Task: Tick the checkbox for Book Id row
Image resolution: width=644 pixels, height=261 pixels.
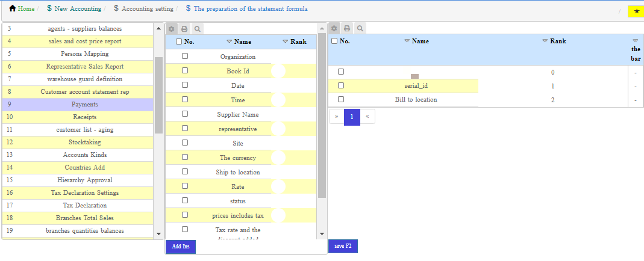Action: click(x=185, y=70)
